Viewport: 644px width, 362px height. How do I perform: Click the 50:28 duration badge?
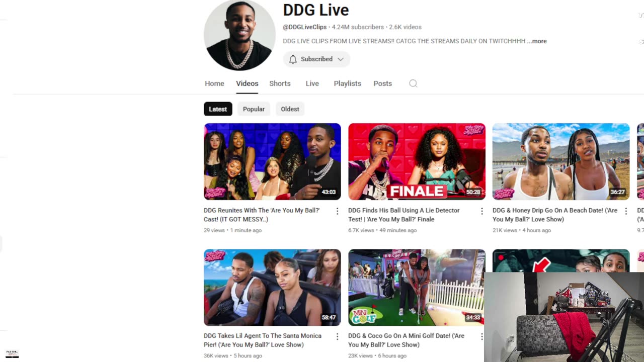coord(473,192)
